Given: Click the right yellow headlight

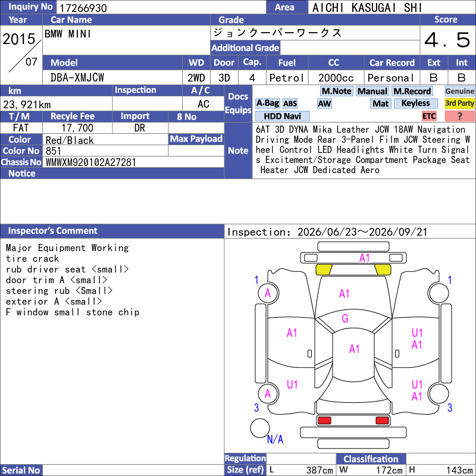Looking at the screenshot, I should 383,270.
